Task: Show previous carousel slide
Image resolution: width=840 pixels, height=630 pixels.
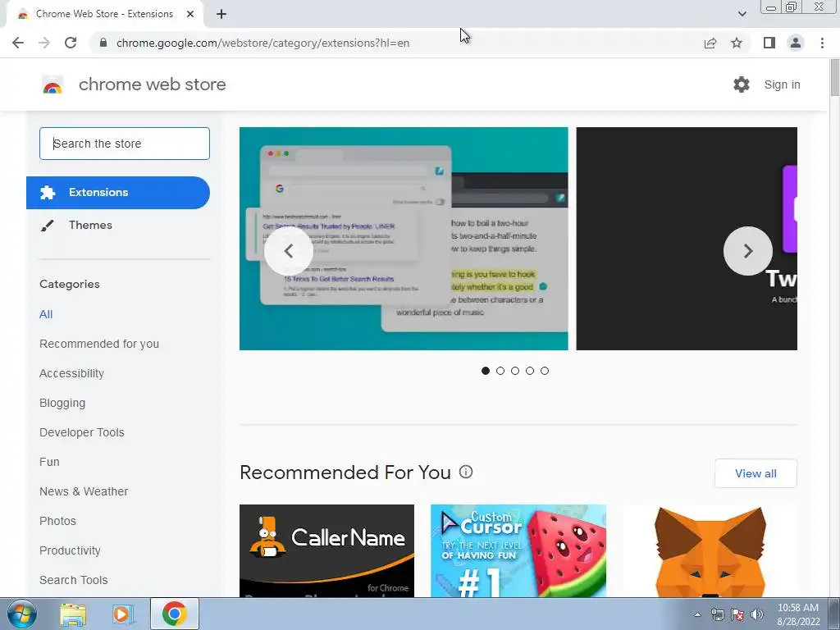Action: pos(289,251)
